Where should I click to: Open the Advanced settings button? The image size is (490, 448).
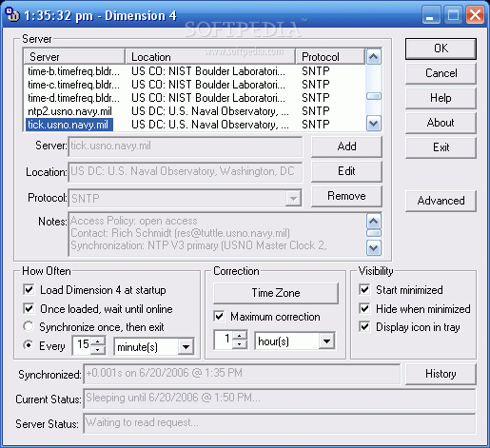441,201
